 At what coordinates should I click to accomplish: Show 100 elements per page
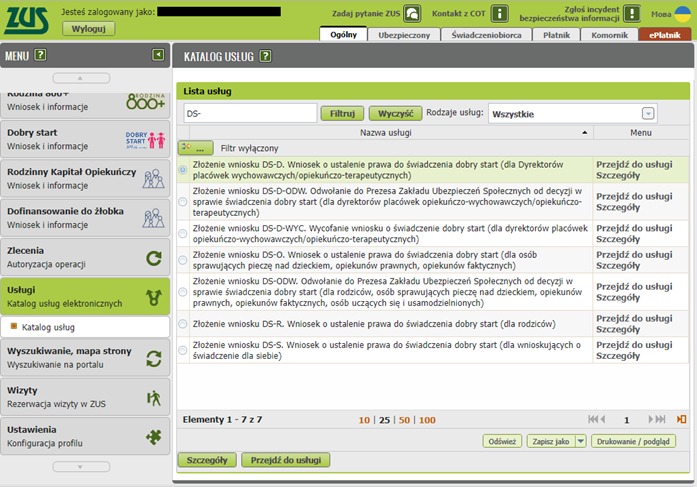(x=427, y=420)
